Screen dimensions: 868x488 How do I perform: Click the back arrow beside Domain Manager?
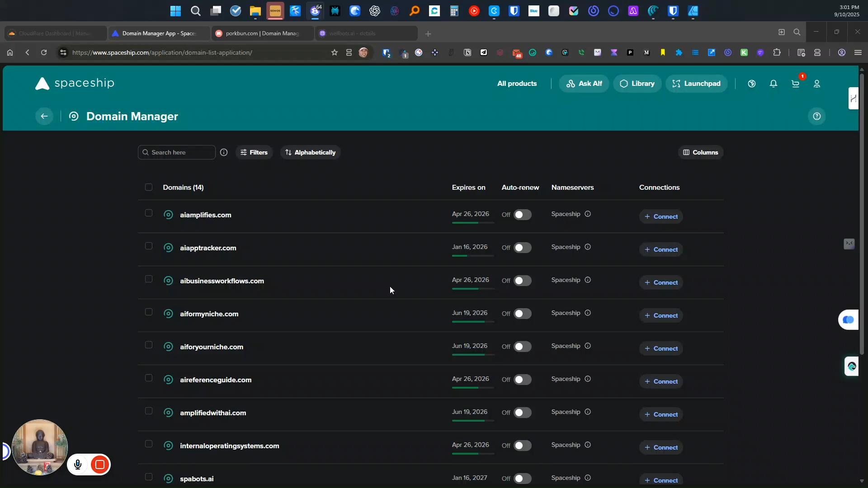pos(44,117)
